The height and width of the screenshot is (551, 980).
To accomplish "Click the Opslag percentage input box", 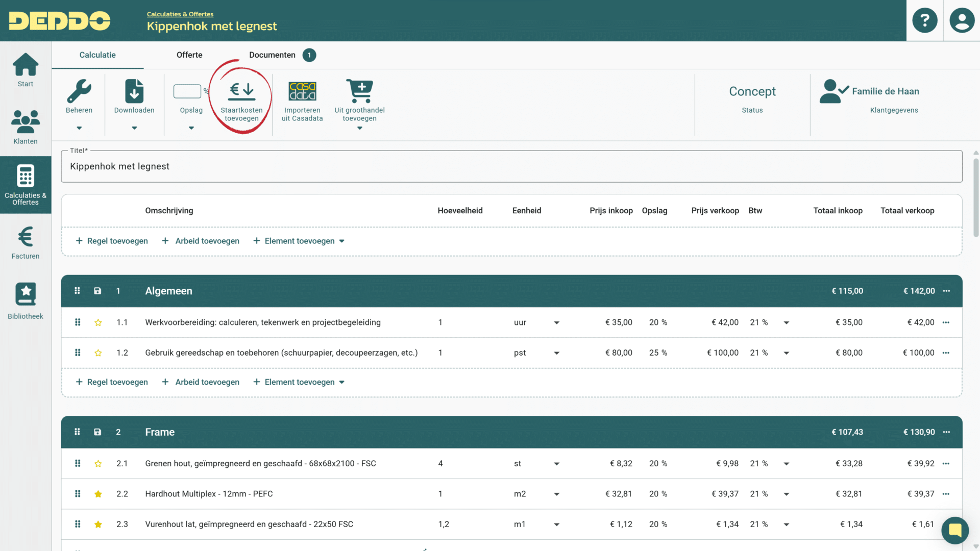I will 187,91.
